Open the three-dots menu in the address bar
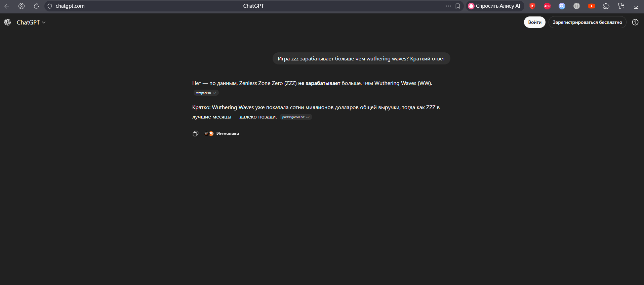 coord(448,6)
